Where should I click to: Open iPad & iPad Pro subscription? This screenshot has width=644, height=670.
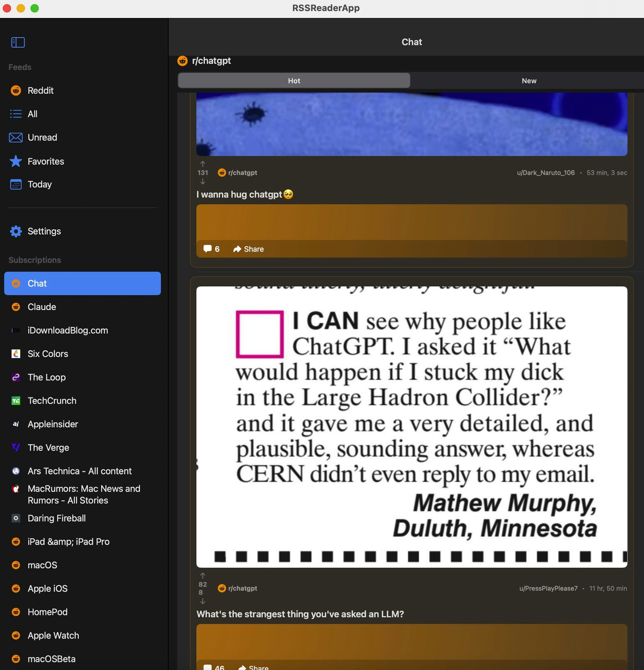(82, 542)
